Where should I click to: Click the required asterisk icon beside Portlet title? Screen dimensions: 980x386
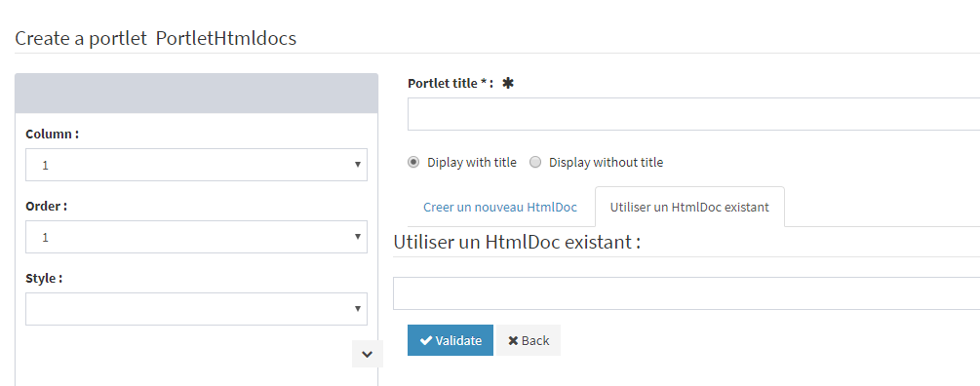click(x=507, y=83)
